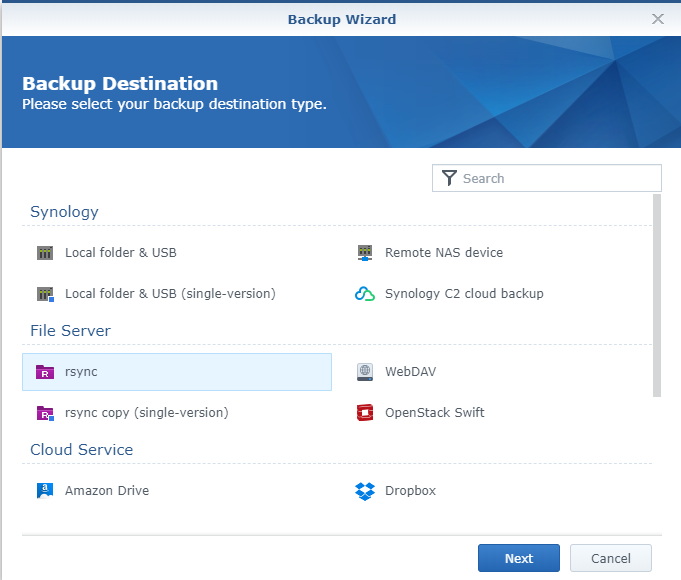Image resolution: width=681 pixels, height=580 pixels.
Task: Choose the Synology C2 cloud backup icon
Action: point(365,294)
